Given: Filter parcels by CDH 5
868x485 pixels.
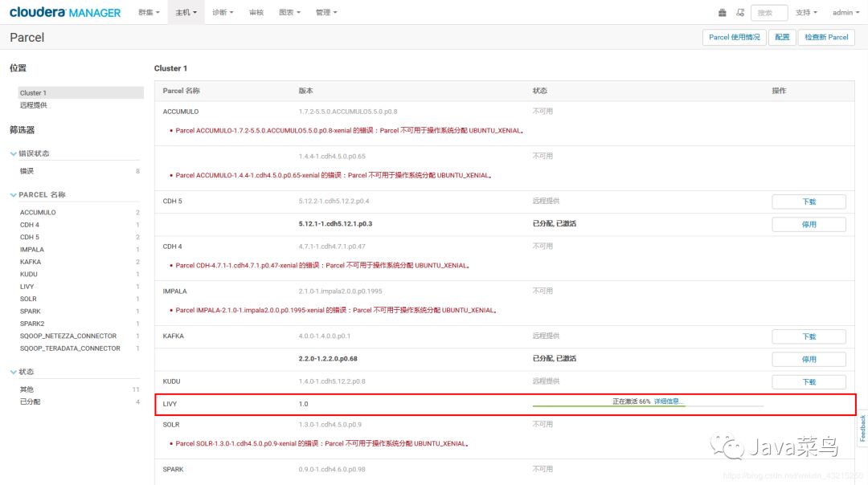Looking at the screenshot, I should 30,237.
